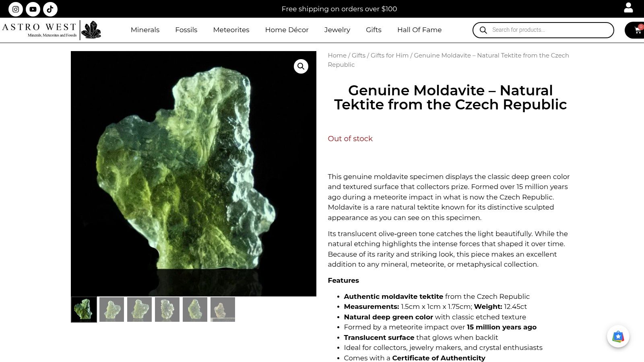Screen dimensions: 644x362
Task: Select the fifth product thumbnail
Action: (x=195, y=309)
